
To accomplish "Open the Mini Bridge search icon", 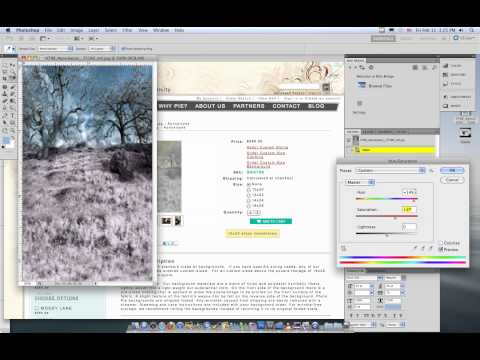I will coord(434,68).
